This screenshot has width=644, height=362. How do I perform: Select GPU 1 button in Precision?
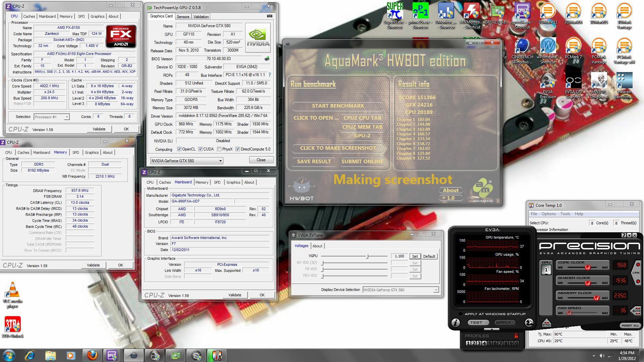click(546, 270)
